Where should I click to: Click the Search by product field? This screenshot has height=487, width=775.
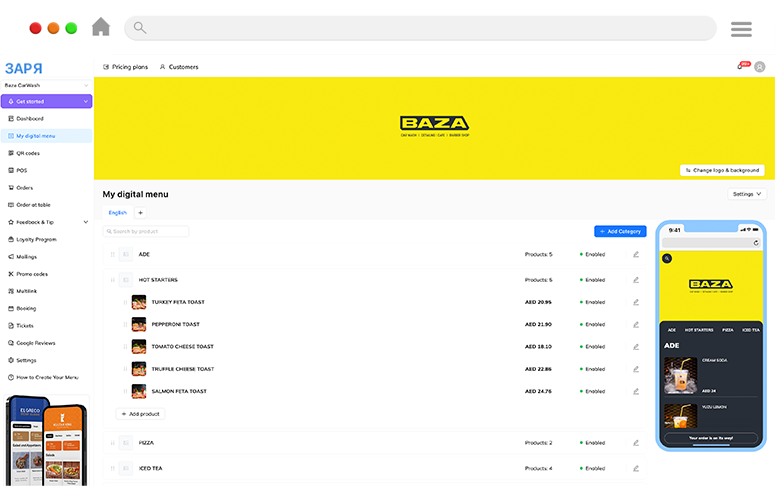pyautogui.click(x=146, y=231)
